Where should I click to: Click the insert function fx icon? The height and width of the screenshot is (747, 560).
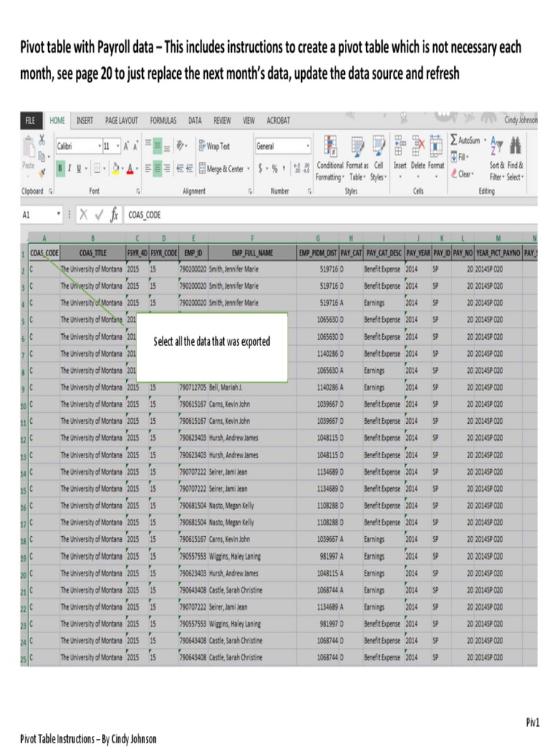[114, 215]
